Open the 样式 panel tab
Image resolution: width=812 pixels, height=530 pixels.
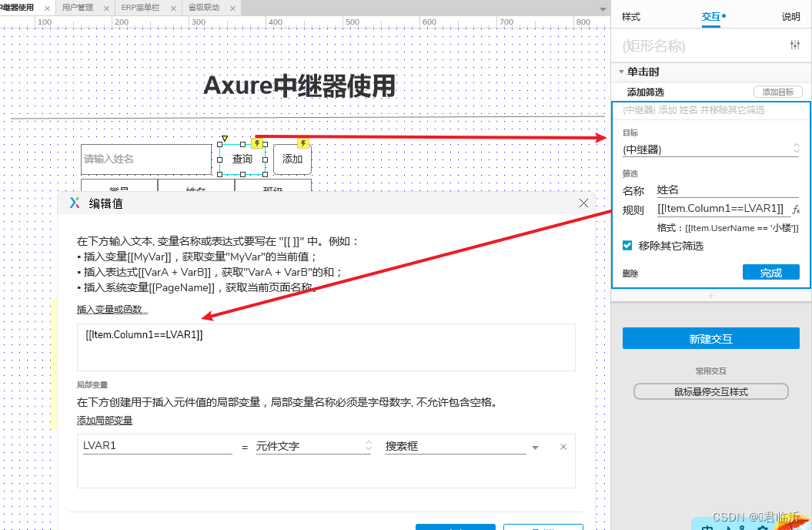tap(631, 17)
